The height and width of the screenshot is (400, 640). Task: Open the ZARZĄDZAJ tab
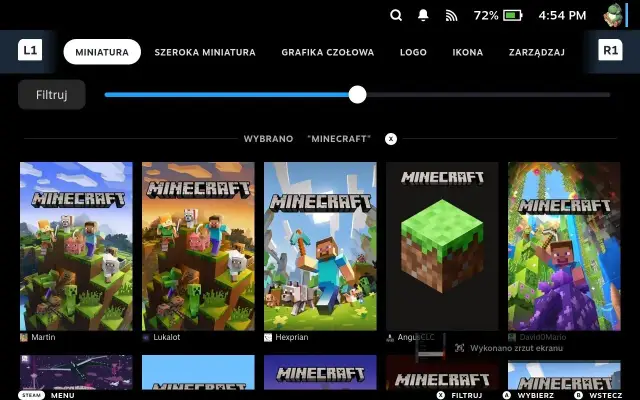537,52
